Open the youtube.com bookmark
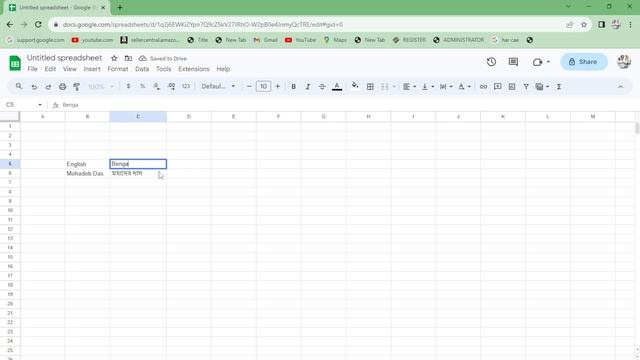 92,40
